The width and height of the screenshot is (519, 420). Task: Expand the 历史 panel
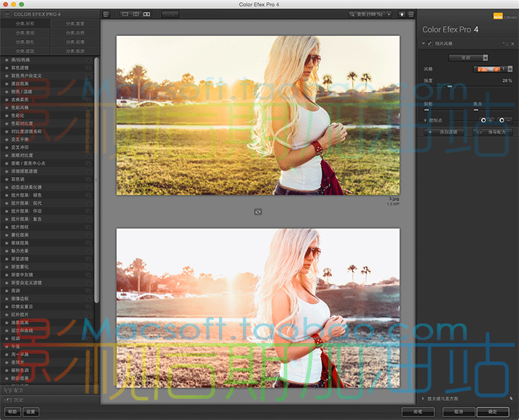click(x=50, y=400)
